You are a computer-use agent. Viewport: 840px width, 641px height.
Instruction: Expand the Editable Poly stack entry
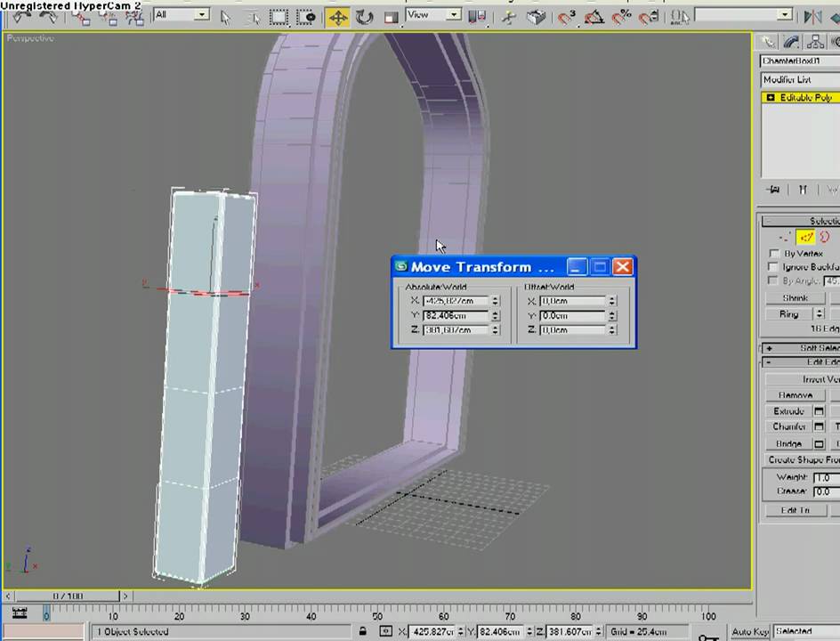coord(771,98)
